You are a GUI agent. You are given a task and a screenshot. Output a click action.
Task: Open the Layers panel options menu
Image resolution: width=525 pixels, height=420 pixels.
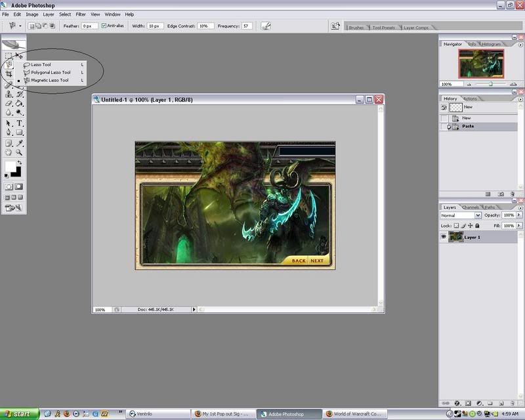(x=520, y=208)
